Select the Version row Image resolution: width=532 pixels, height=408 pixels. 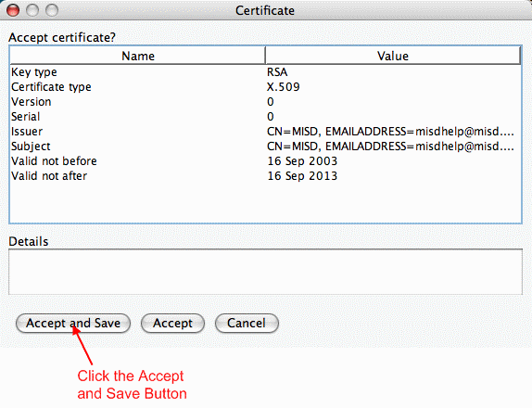[265, 102]
